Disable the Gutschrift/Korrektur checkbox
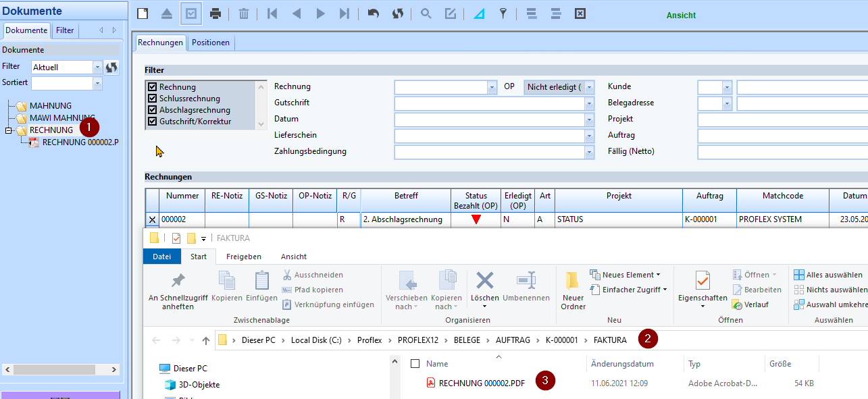 coord(153,122)
